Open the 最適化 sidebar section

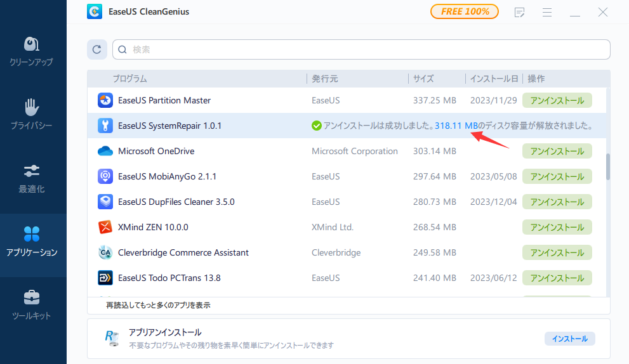32,178
